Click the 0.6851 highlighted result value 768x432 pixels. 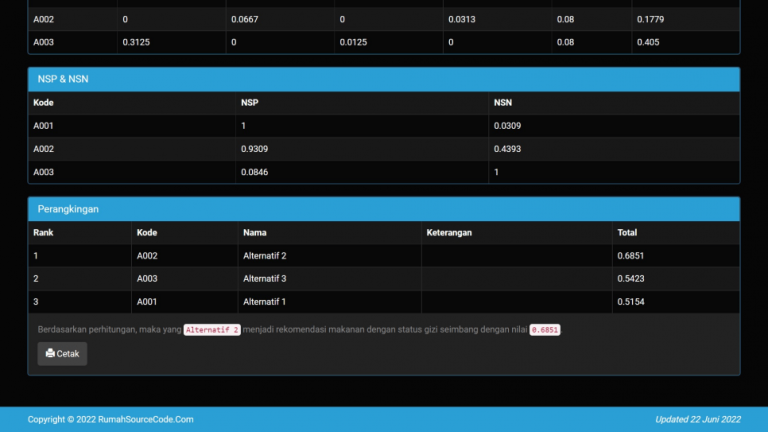[545, 330]
